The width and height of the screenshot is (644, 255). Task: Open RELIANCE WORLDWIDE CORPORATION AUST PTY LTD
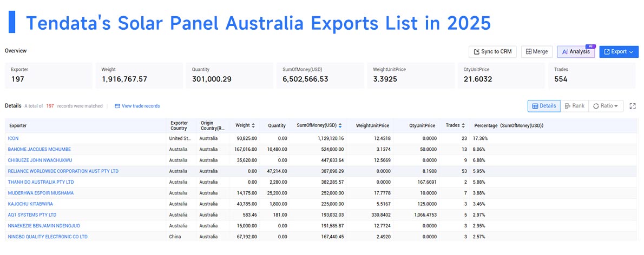[63, 171]
